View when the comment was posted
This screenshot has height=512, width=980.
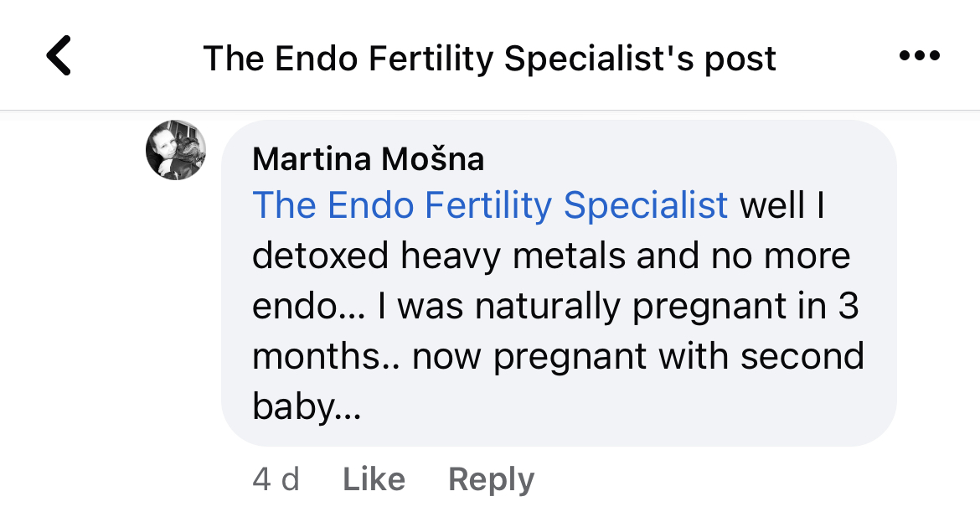point(276,479)
